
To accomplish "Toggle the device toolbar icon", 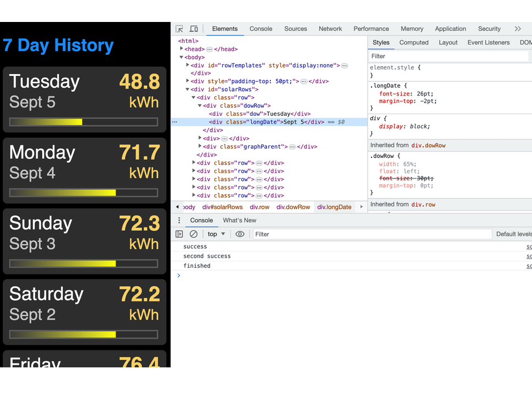I will pos(194,29).
